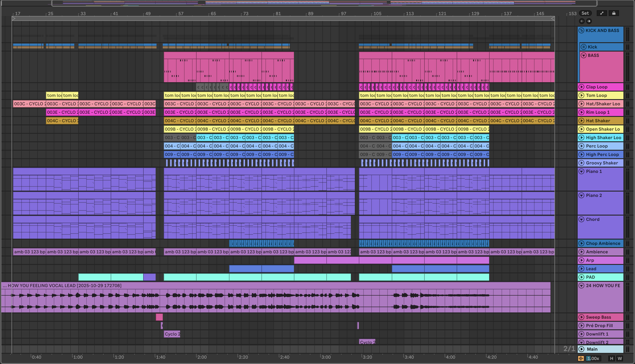Toggle the waveform vertical zoom icon

coord(581,358)
